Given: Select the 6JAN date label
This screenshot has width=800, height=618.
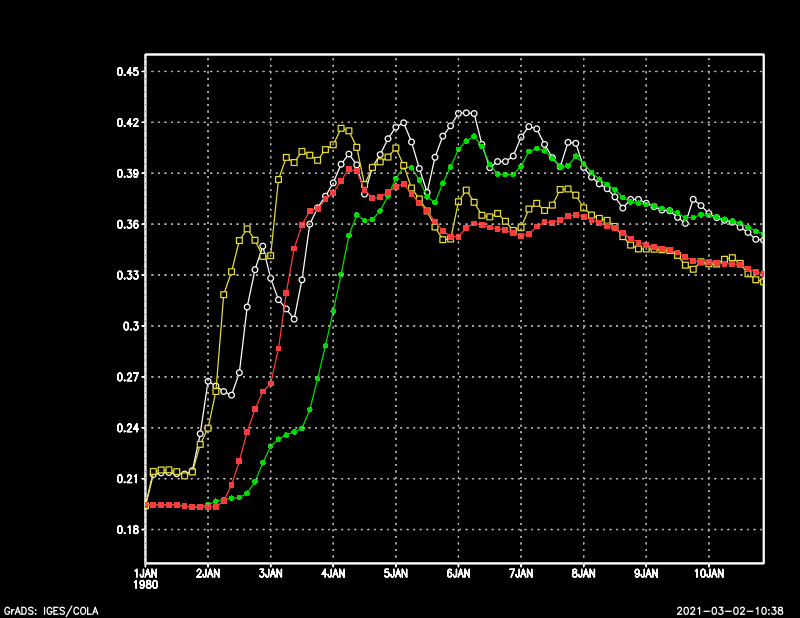Looking at the screenshot, I should click(x=459, y=575).
